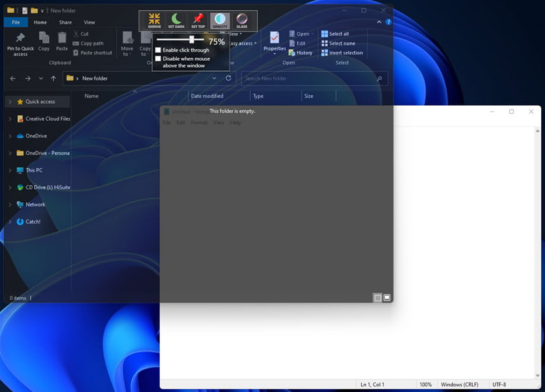Viewport: 545px width, 392px height.
Task: Expand the OneDrive tree node
Action: 10,136
